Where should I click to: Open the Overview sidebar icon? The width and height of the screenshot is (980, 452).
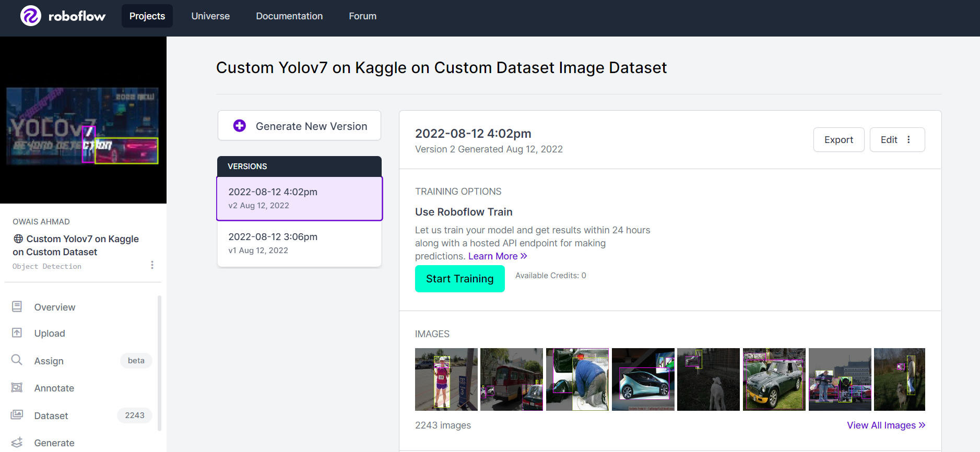click(x=17, y=307)
